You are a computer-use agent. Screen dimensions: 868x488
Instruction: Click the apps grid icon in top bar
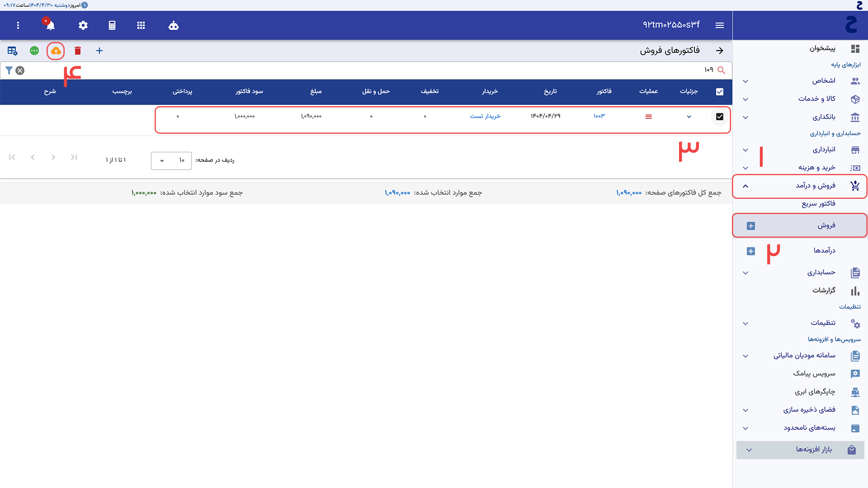point(141,26)
